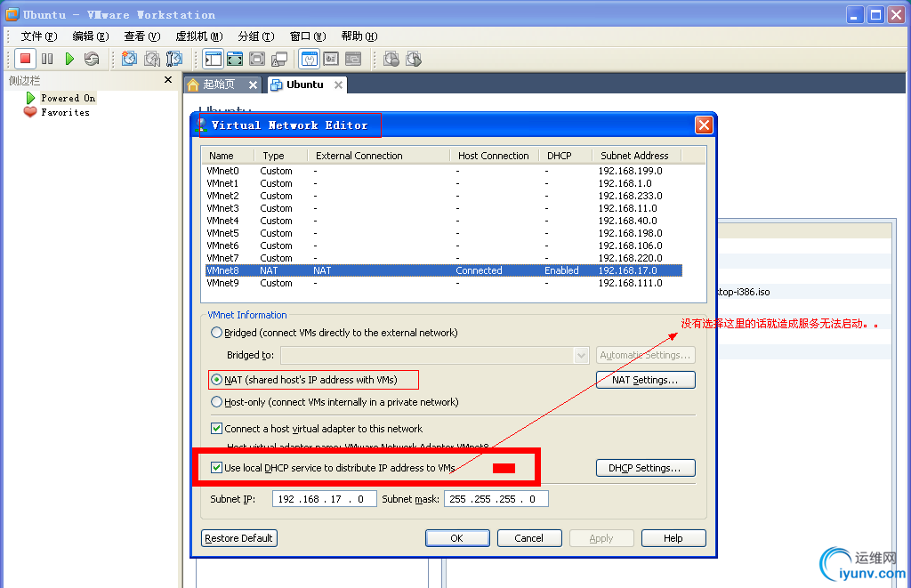Click the red Power Off stop icon

point(25,59)
